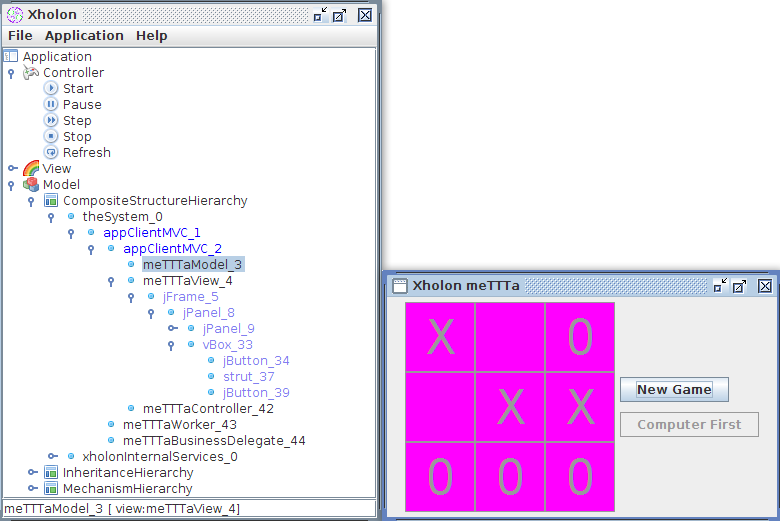
Task: Click the Stop icon under Controller
Action: 52,137
